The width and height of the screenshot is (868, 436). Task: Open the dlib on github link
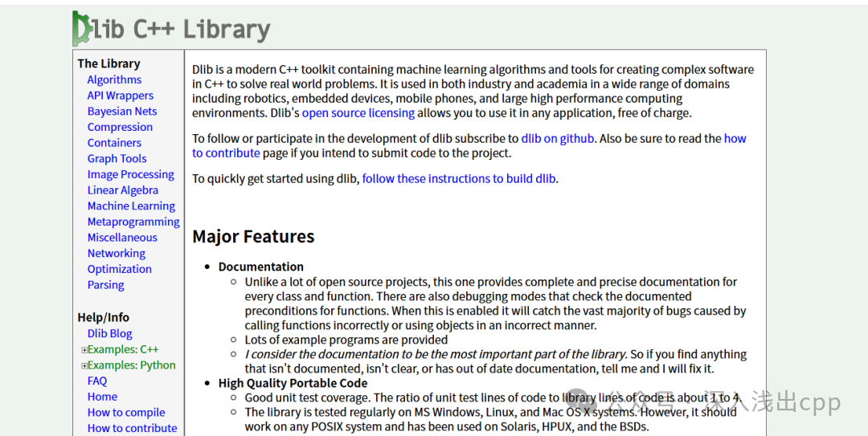click(x=558, y=138)
